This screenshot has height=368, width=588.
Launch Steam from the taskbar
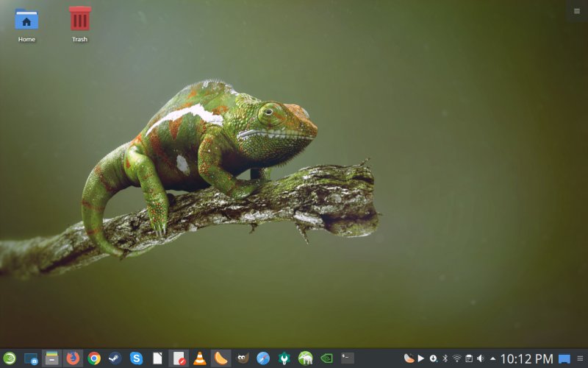[115, 358]
